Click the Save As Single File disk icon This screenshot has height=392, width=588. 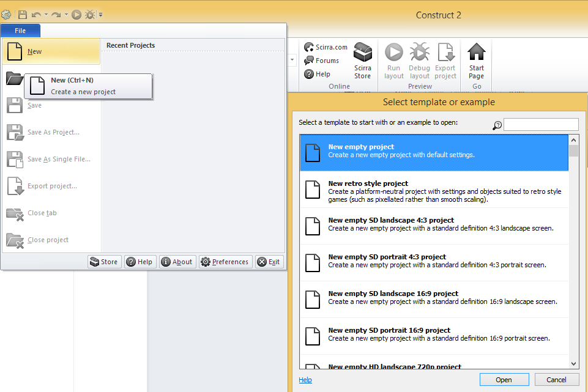15,159
